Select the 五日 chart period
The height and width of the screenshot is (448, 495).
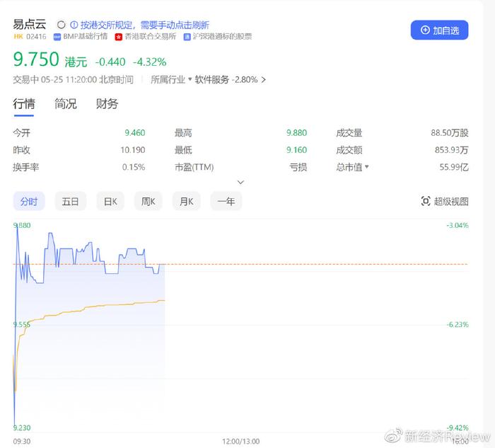[70, 201]
